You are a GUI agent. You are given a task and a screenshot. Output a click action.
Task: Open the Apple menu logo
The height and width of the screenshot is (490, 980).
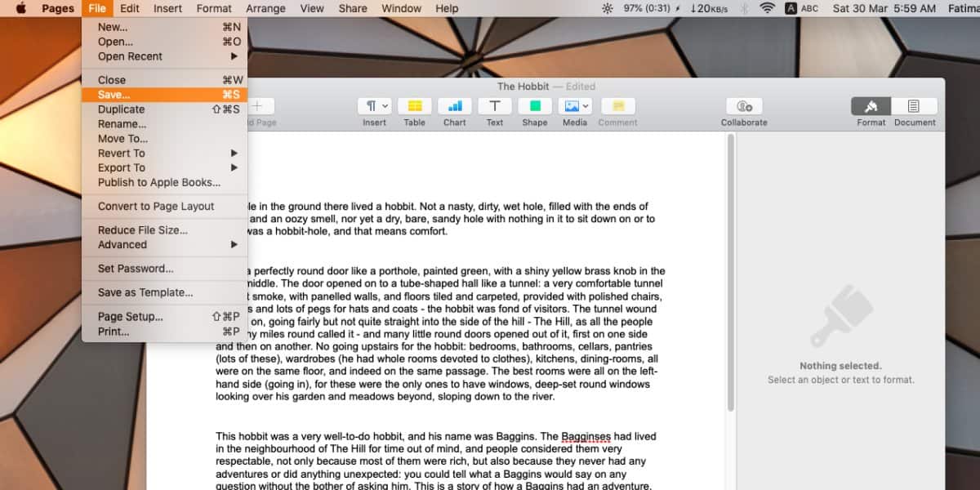20,8
